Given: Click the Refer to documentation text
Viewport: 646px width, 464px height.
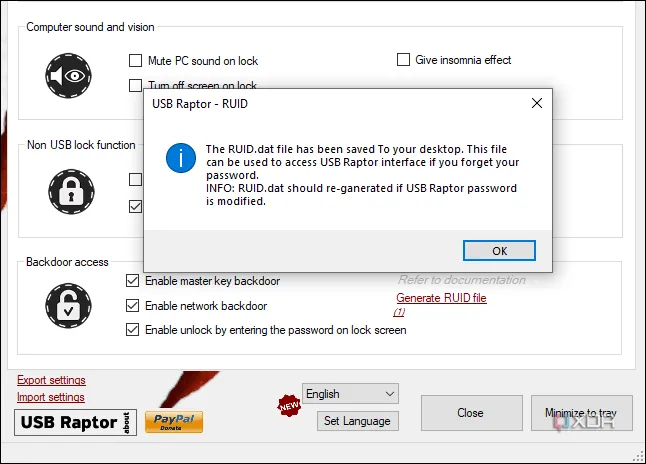Looking at the screenshot, I should tap(462, 280).
